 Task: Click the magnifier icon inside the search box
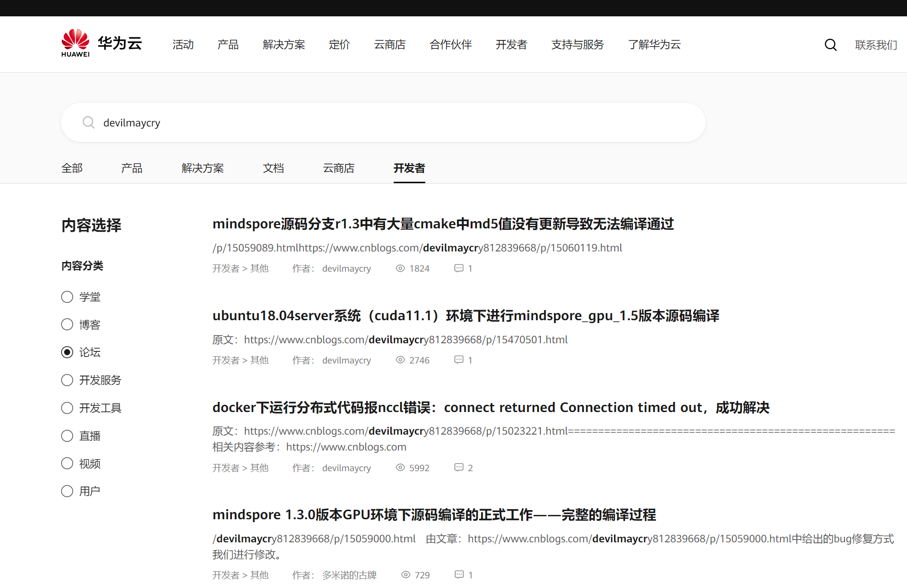point(89,122)
